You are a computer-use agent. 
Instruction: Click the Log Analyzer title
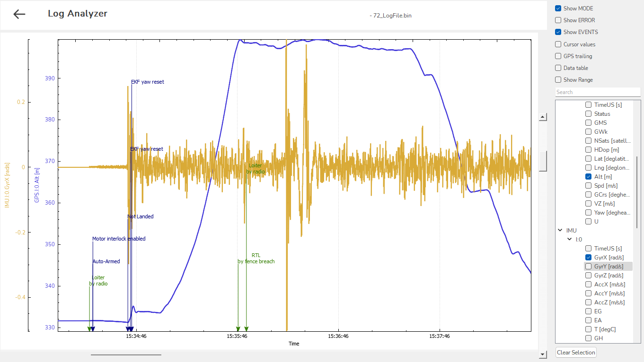[x=78, y=14]
